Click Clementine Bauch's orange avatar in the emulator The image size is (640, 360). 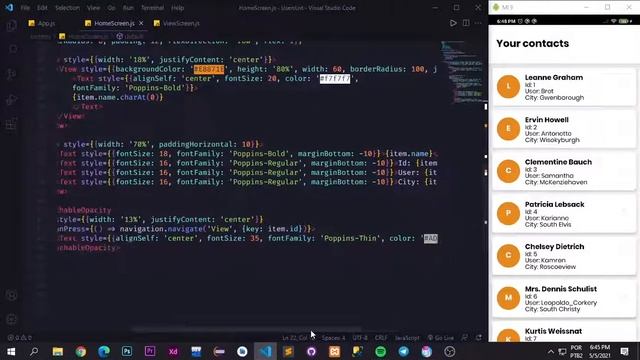[x=508, y=171]
